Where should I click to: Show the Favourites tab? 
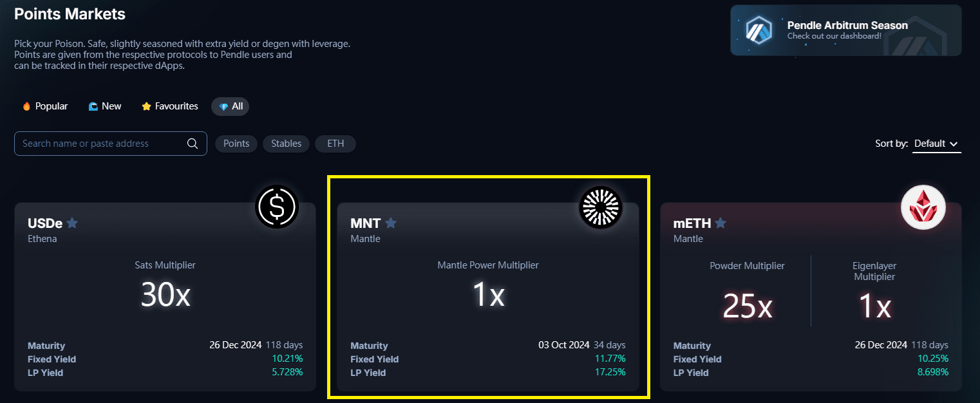click(170, 106)
